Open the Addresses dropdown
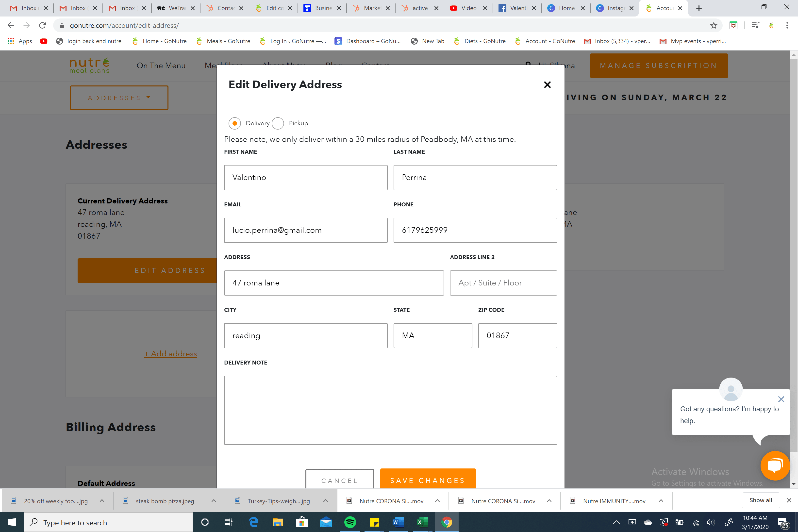This screenshot has height=532, width=798. tap(119, 98)
